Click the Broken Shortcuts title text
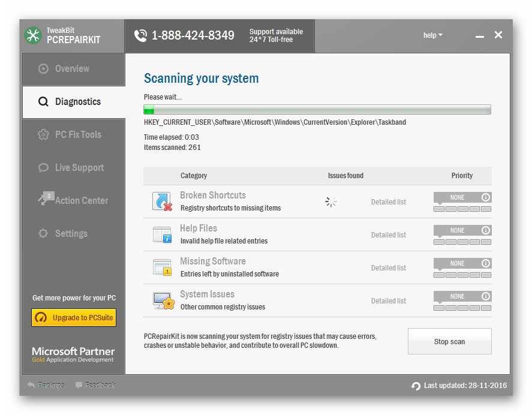Screen dimensions: 532x415 pyautogui.click(x=213, y=195)
